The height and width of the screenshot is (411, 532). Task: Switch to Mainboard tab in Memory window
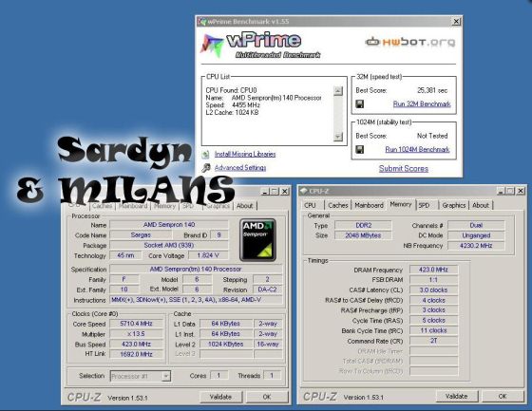tap(369, 205)
